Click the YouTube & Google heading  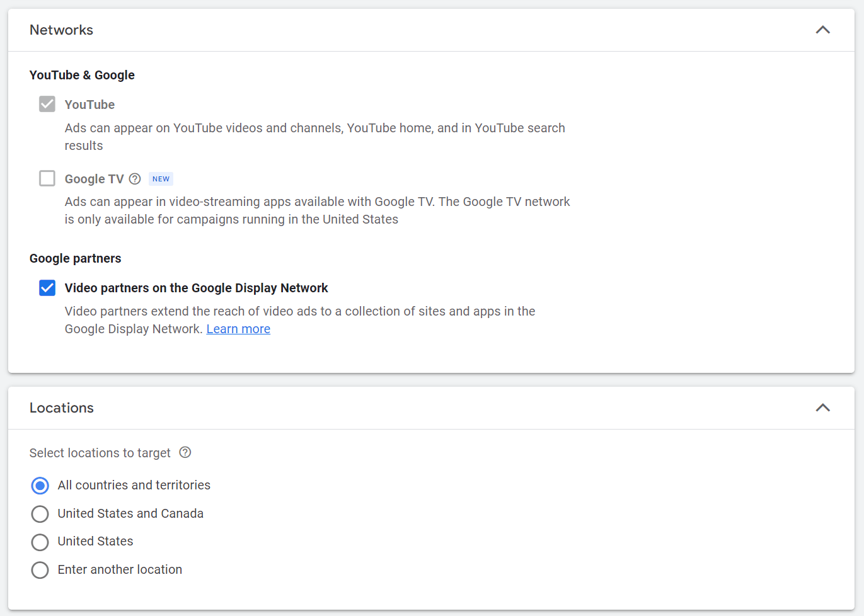click(x=82, y=75)
